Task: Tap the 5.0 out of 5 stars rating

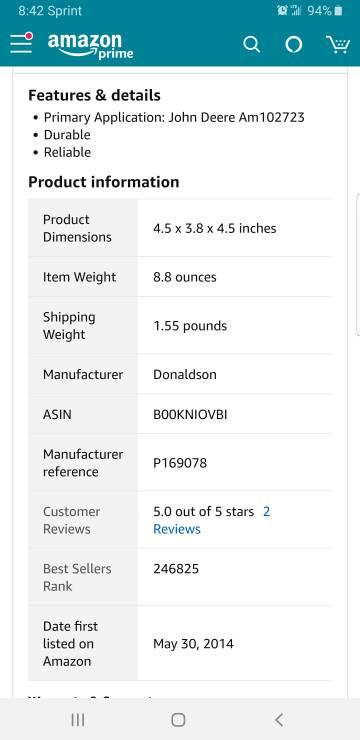Action: [203, 512]
